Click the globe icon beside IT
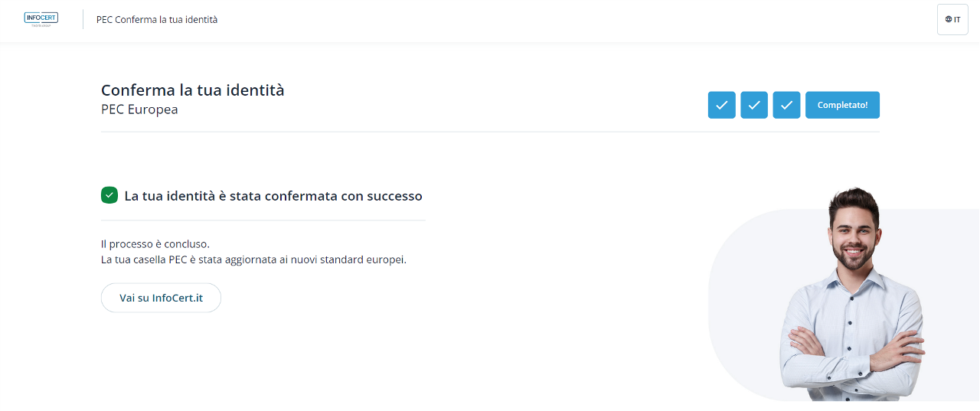The image size is (980, 411). (949, 19)
